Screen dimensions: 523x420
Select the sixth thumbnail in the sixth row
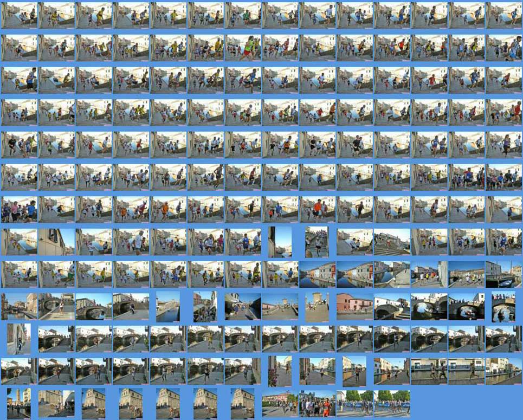[206, 177]
